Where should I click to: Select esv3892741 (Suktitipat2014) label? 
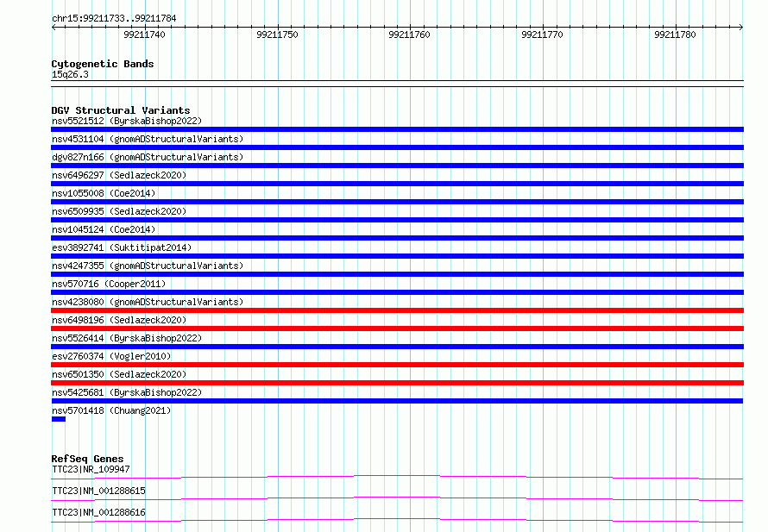point(122,247)
